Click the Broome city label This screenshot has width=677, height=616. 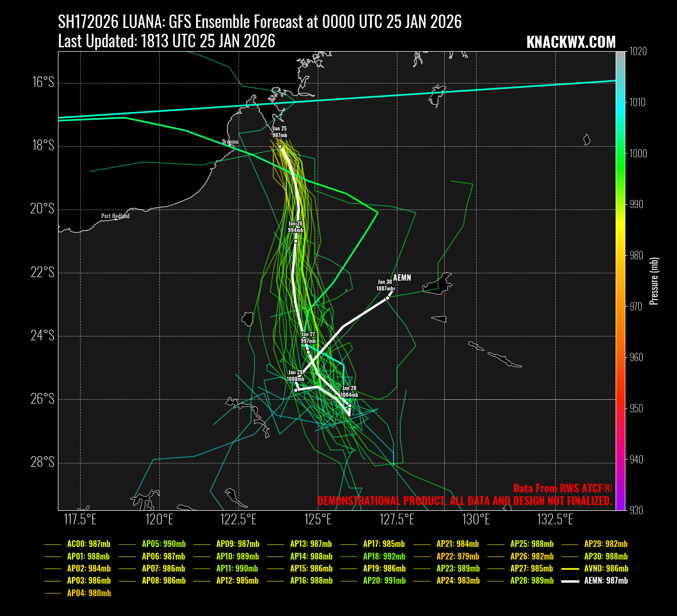point(230,142)
